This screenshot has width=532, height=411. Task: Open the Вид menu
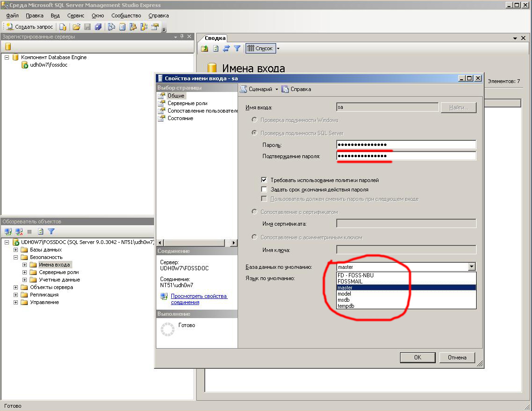(55, 15)
